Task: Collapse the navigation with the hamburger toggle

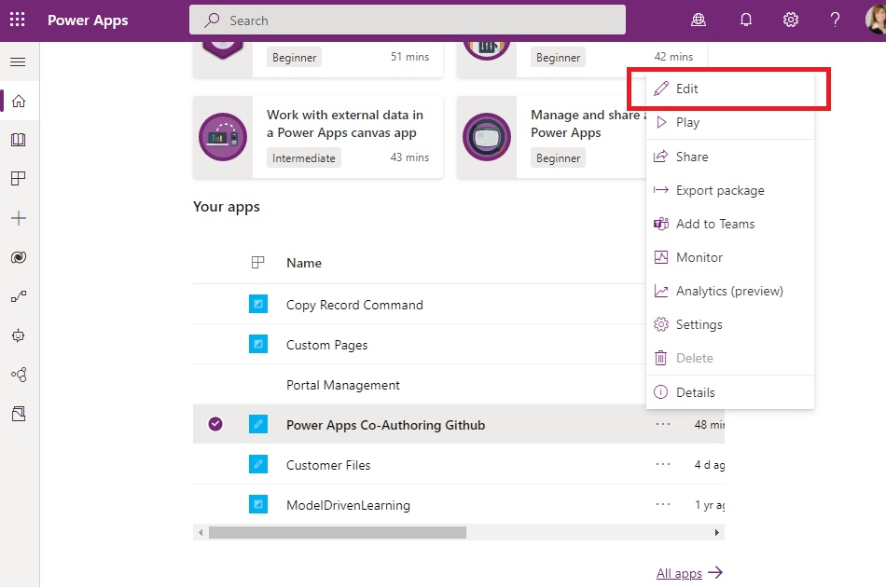Action: pos(19,63)
